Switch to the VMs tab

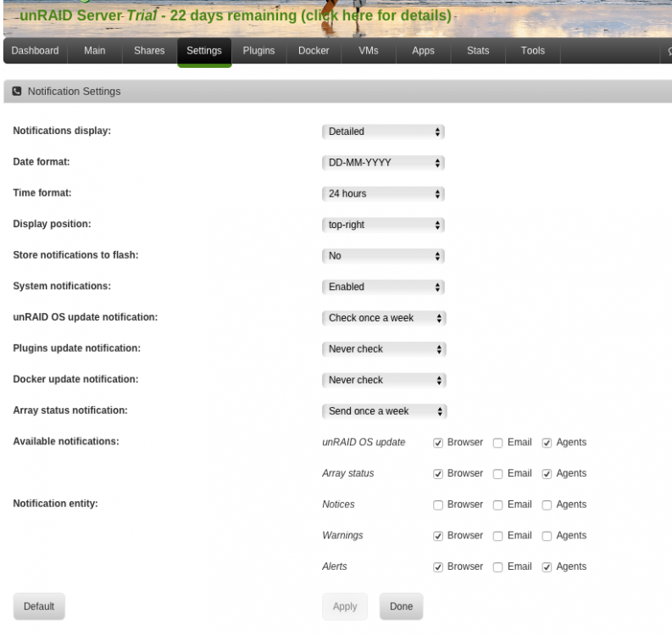point(369,51)
